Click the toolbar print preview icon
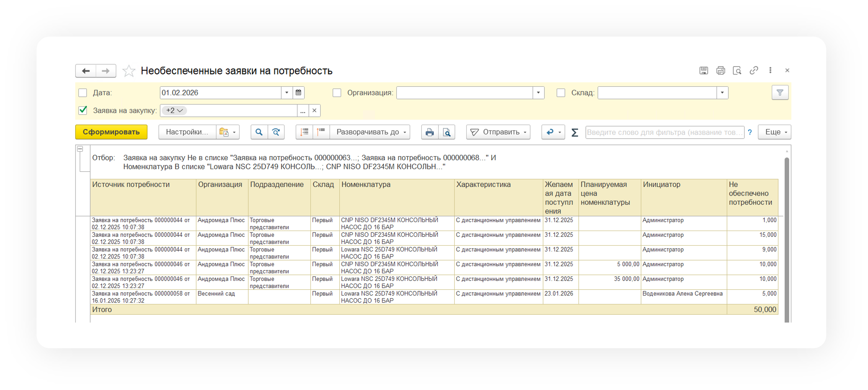This screenshot has height=390, width=868. (447, 132)
